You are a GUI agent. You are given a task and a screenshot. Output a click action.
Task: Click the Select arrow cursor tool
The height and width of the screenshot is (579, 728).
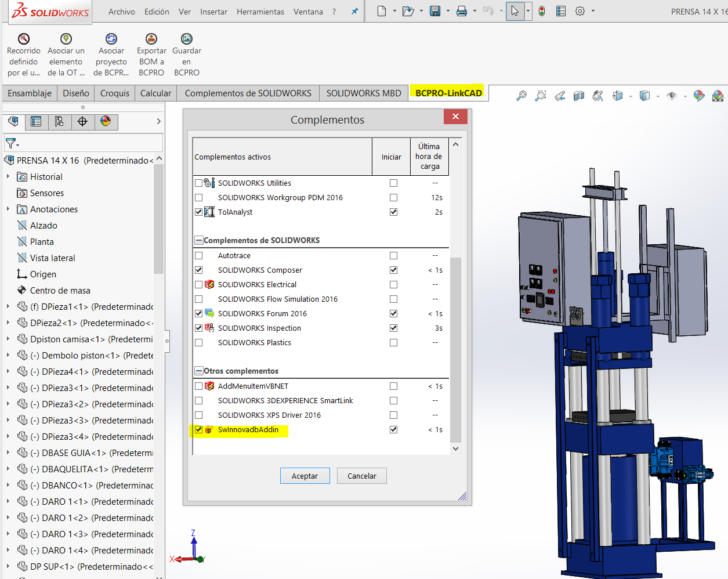coord(515,11)
